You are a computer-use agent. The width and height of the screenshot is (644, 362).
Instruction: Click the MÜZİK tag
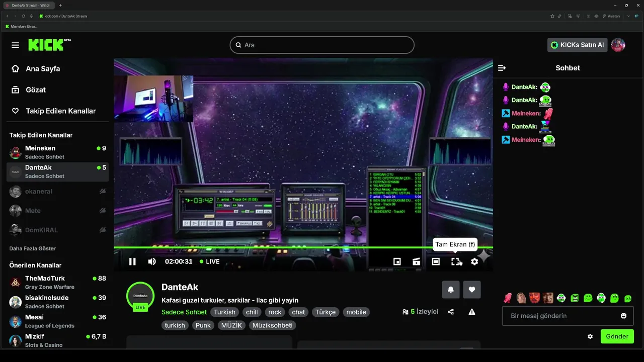point(231,325)
